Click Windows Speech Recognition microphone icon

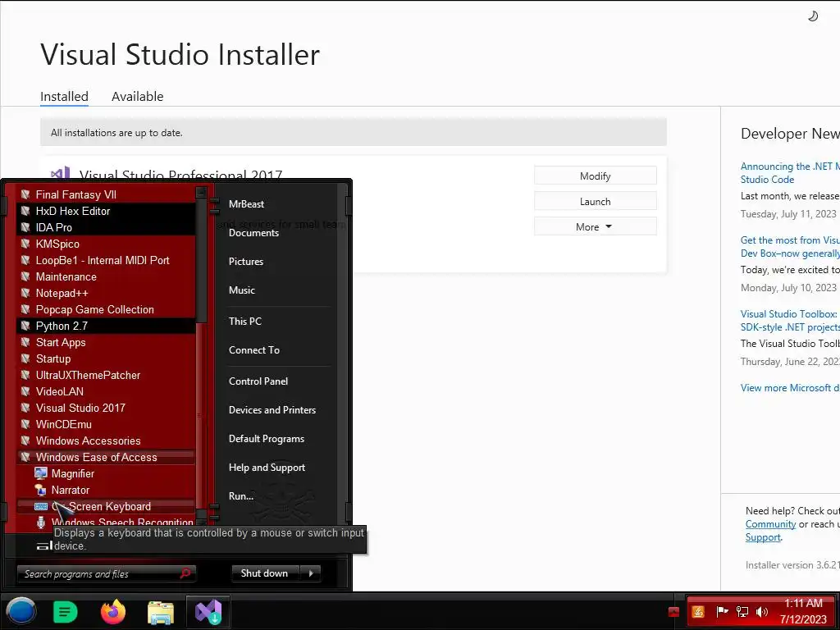click(x=41, y=523)
